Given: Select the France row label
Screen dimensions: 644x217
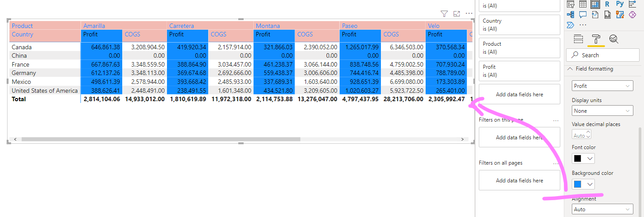Looking at the screenshot, I should coord(20,64).
